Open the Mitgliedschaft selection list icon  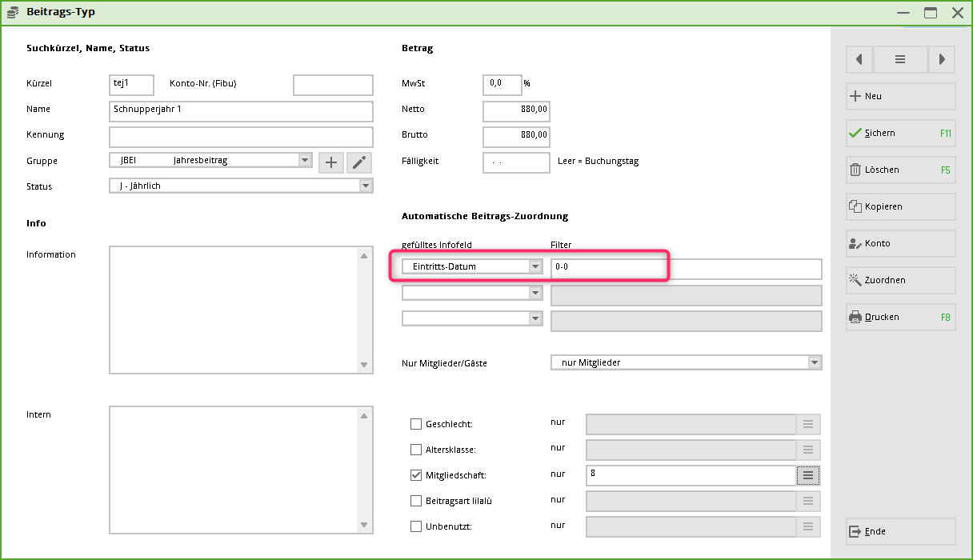[808, 475]
